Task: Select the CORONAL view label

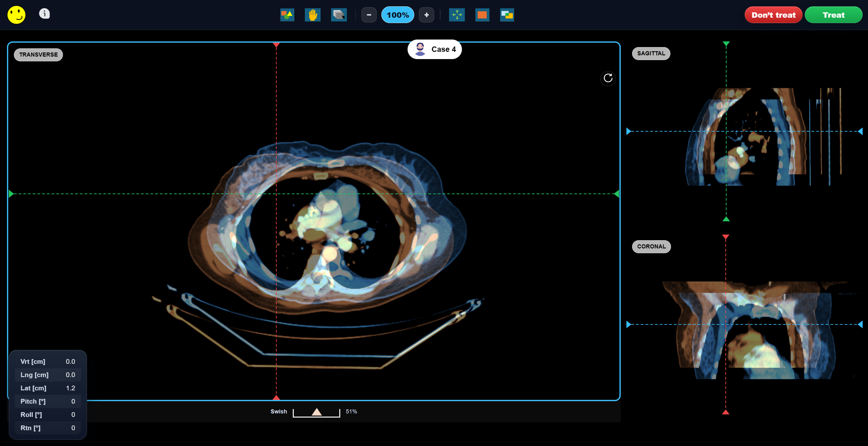Action: (x=651, y=246)
